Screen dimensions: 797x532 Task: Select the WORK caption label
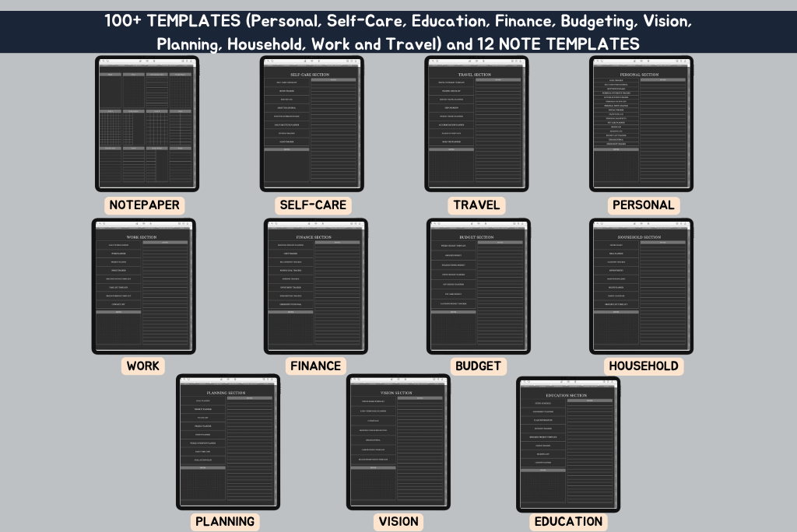tap(142, 366)
